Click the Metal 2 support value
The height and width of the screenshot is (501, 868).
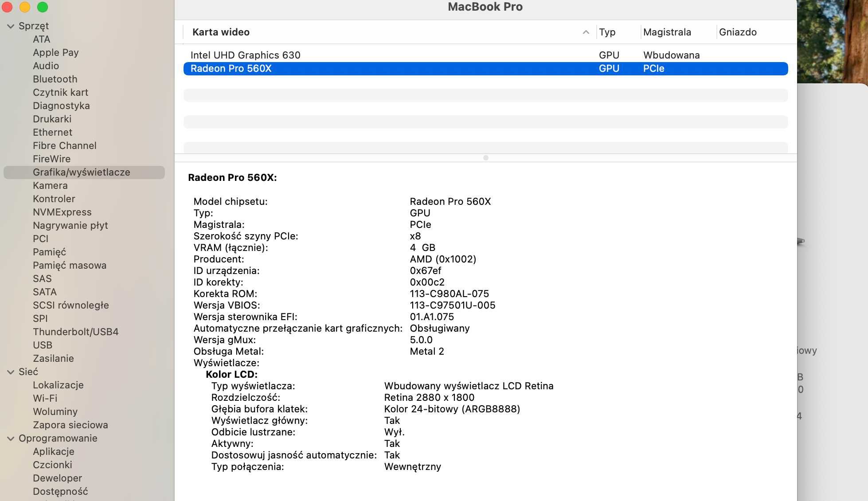[426, 351]
